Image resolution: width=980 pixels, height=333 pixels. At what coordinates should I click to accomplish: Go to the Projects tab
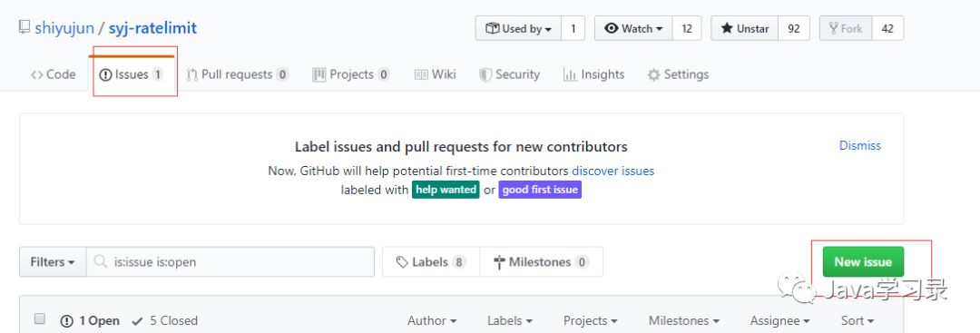[350, 74]
